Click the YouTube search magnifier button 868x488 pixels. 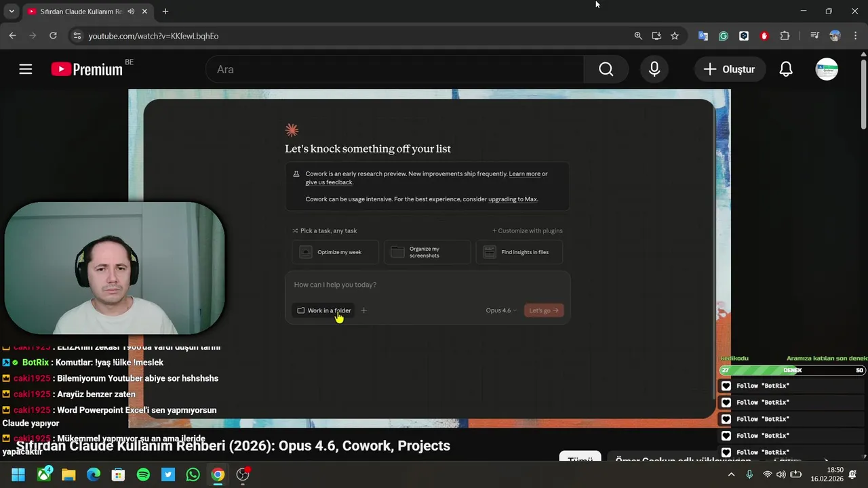pyautogui.click(x=606, y=69)
